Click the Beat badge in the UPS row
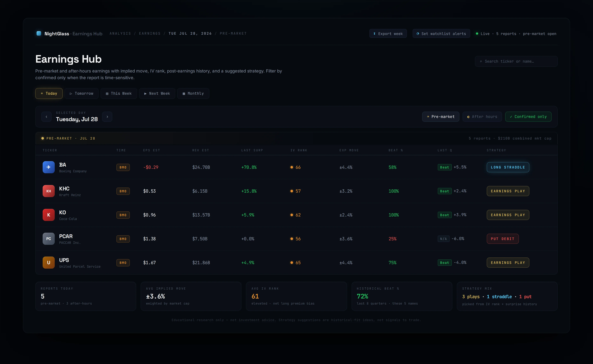Viewport: 593px width, 364px height. [445, 263]
